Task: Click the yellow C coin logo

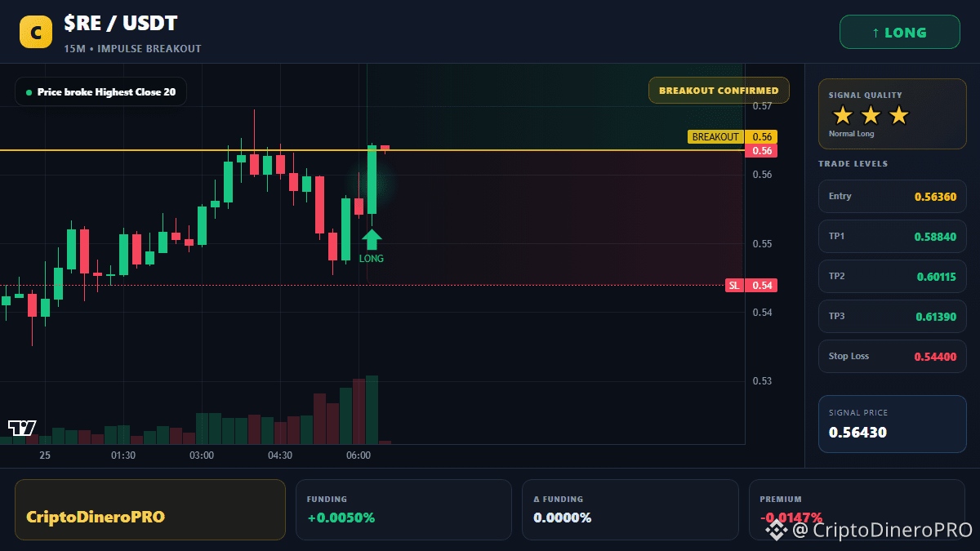Action: coord(36,33)
